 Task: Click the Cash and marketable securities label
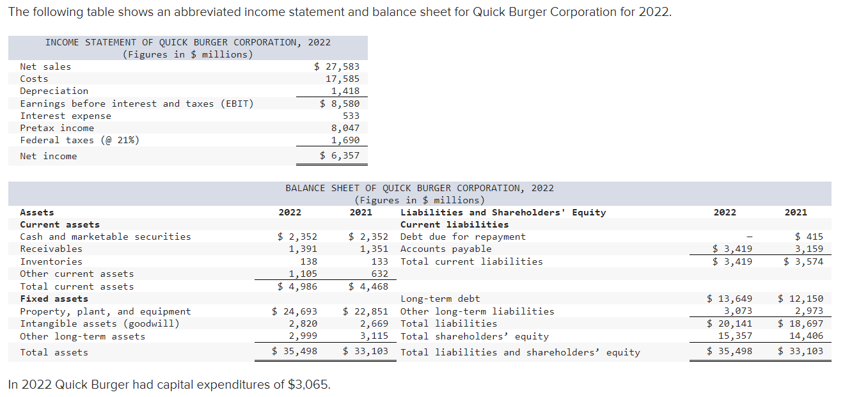click(106, 237)
